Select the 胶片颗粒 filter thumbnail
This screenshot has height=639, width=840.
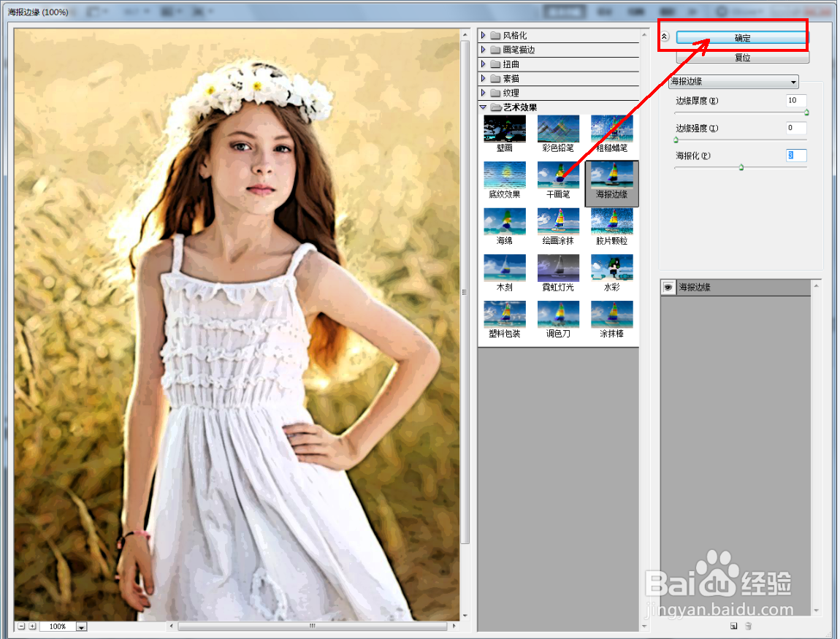point(612,222)
